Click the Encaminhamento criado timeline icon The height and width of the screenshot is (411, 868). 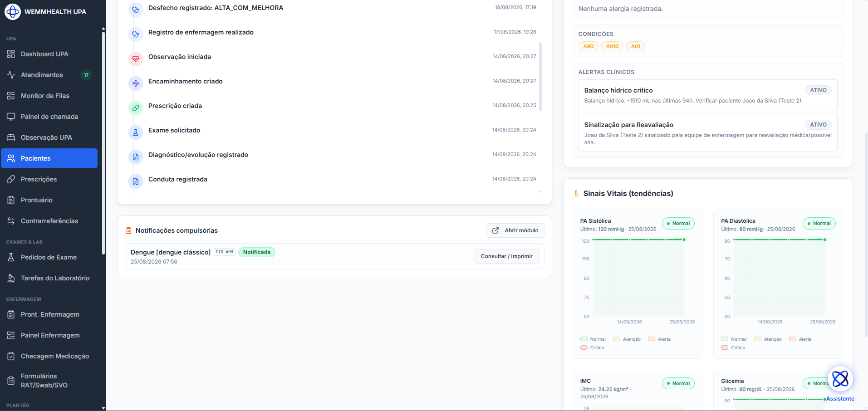[x=136, y=83]
